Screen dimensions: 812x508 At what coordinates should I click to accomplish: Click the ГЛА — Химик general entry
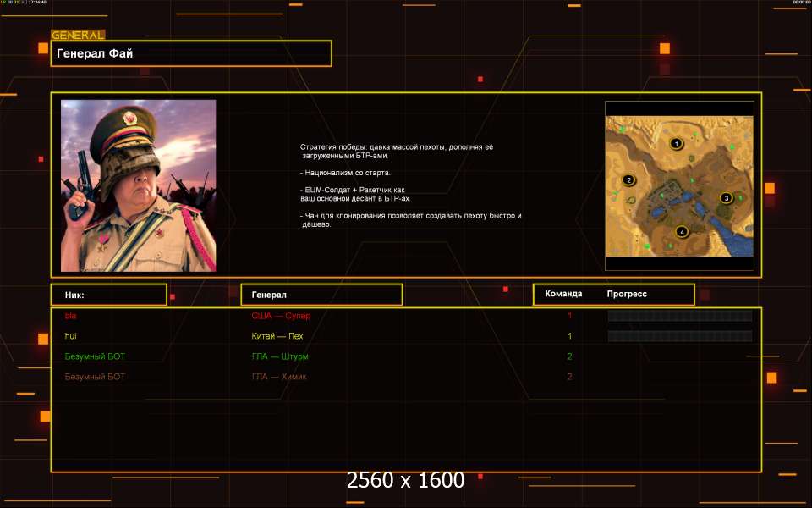tap(279, 377)
